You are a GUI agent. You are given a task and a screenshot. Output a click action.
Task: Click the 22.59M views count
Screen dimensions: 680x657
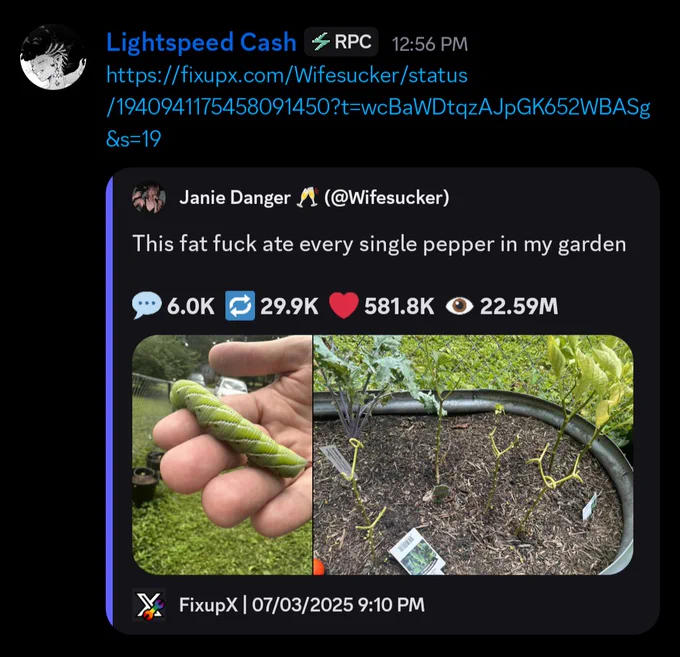519,306
